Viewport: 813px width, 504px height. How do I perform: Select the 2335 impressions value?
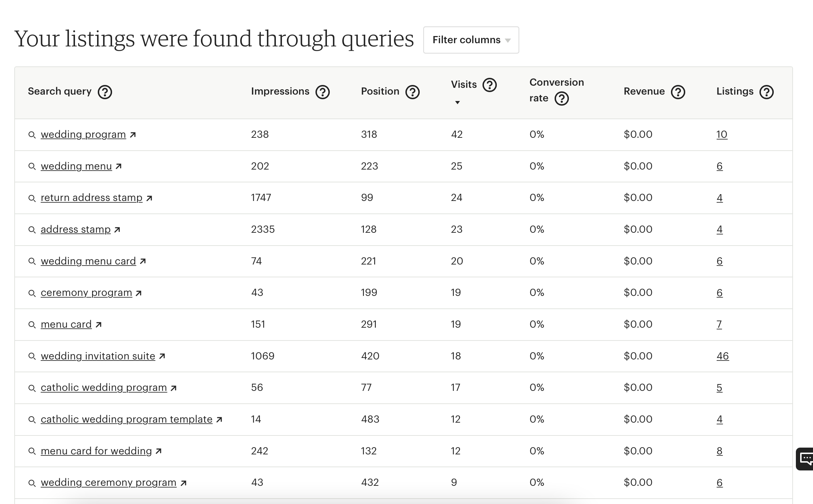pos(263,230)
